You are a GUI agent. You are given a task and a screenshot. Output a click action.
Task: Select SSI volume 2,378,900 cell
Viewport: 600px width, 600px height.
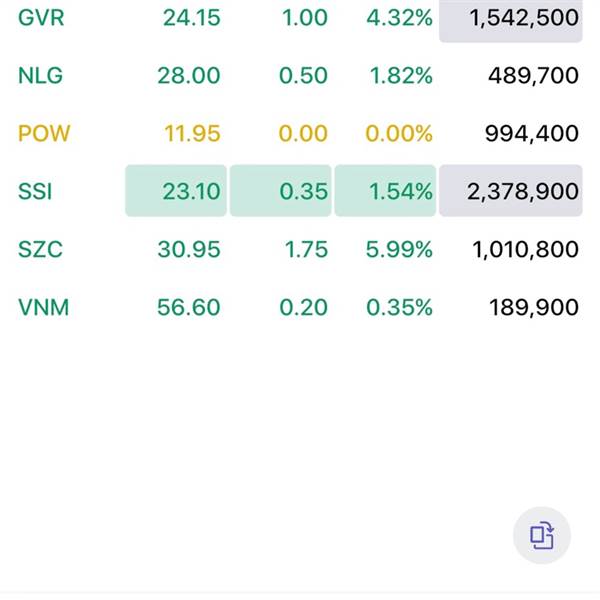(x=511, y=191)
